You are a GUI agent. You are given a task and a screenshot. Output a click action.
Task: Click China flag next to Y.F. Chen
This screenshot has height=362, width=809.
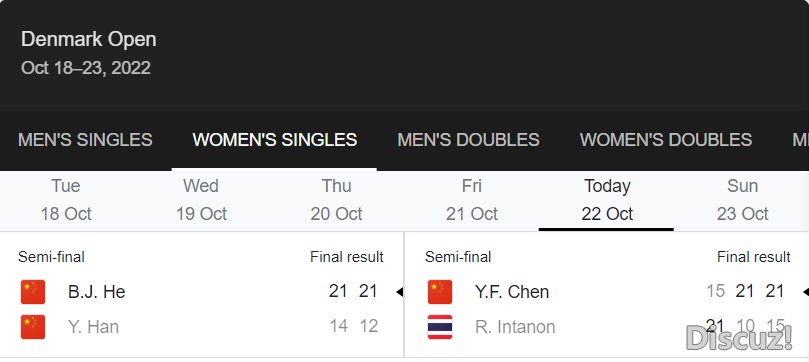(x=440, y=292)
